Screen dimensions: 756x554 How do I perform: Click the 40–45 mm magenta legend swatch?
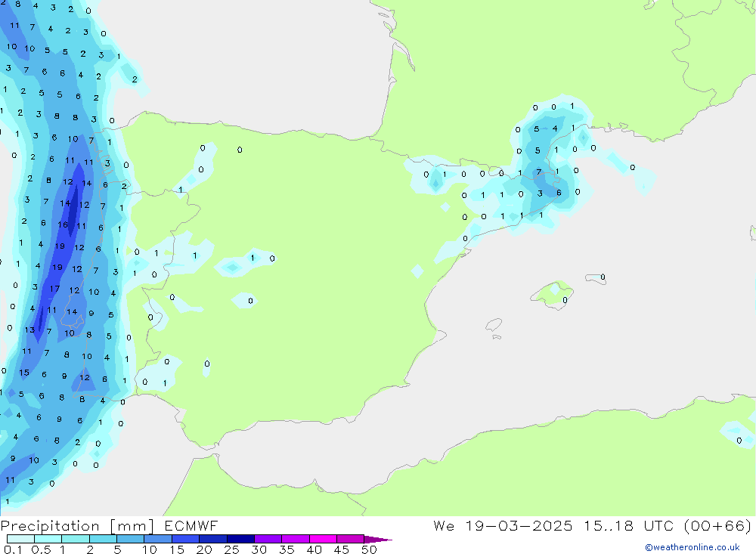click(323, 539)
